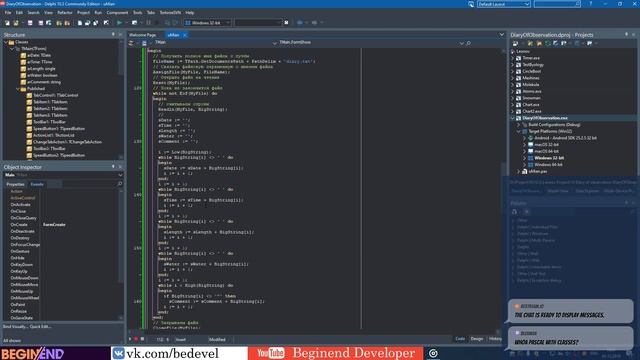Image resolution: width=640 pixels, height=360 pixels.
Task: Select the OnKeyDown event row
Action: (63, 264)
